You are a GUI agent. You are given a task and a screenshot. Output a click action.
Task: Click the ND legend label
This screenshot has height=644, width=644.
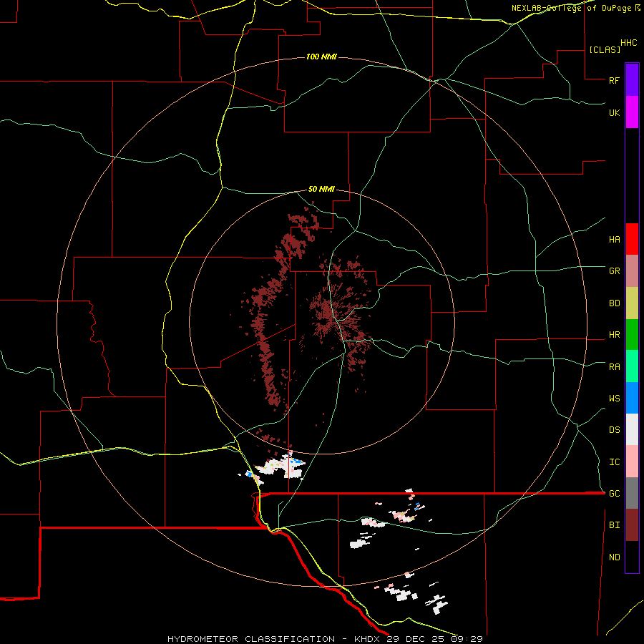[x=614, y=557]
